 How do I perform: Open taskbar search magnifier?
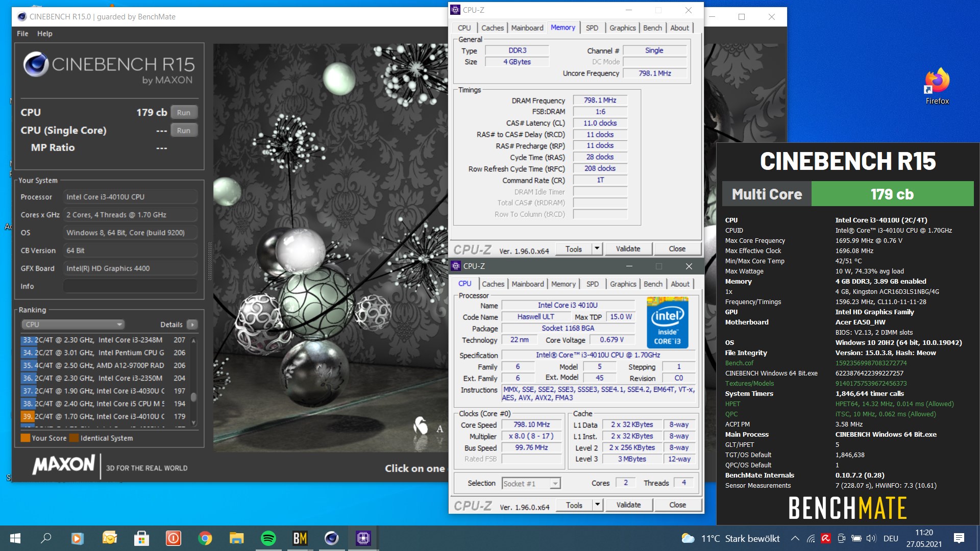pyautogui.click(x=46, y=538)
